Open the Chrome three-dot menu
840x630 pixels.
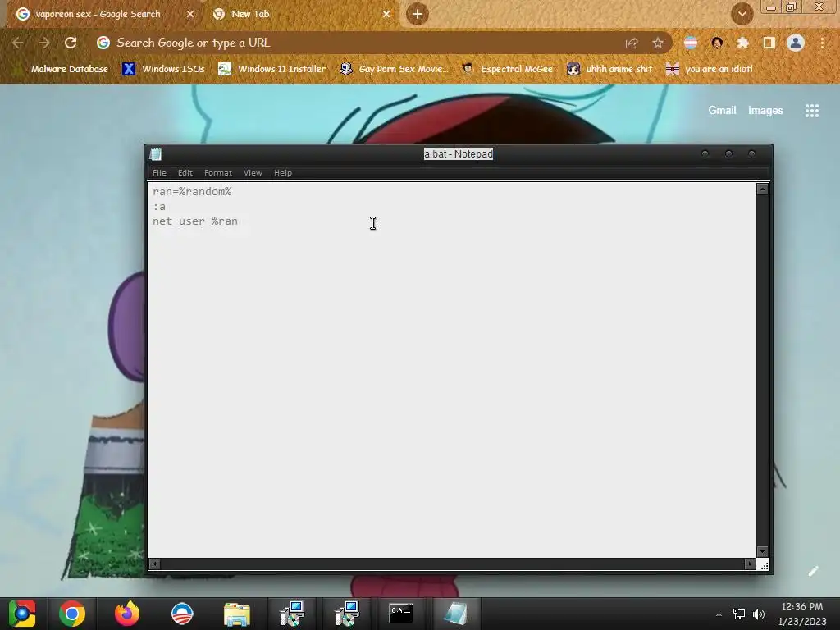coord(822,43)
